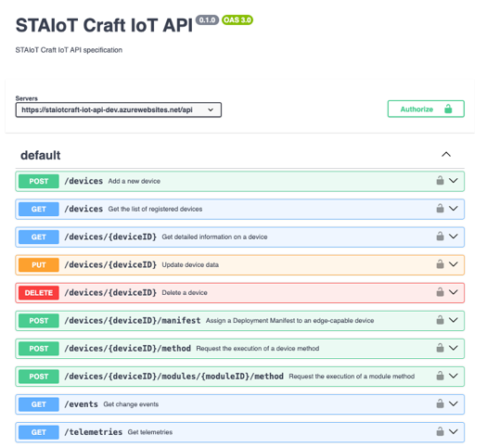
Task: Expand POST /devices/{deviceID}/method chevron
Action: point(454,348)
